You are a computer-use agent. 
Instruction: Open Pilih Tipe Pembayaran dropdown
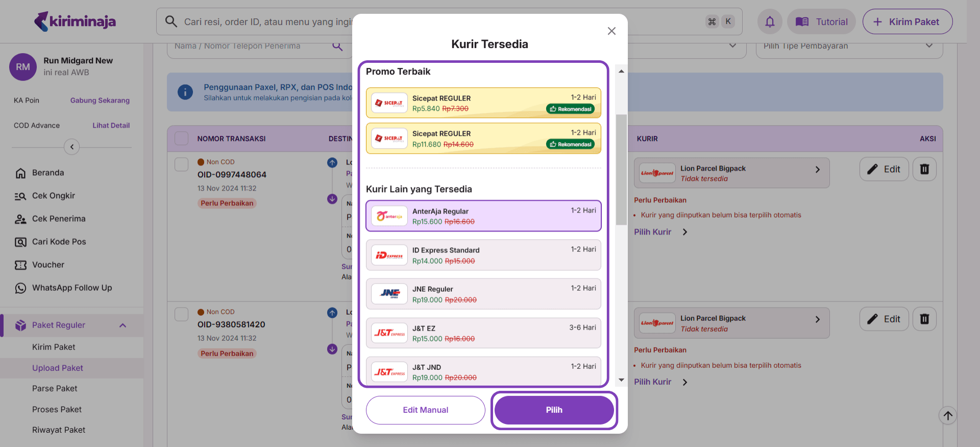(848, 46)
